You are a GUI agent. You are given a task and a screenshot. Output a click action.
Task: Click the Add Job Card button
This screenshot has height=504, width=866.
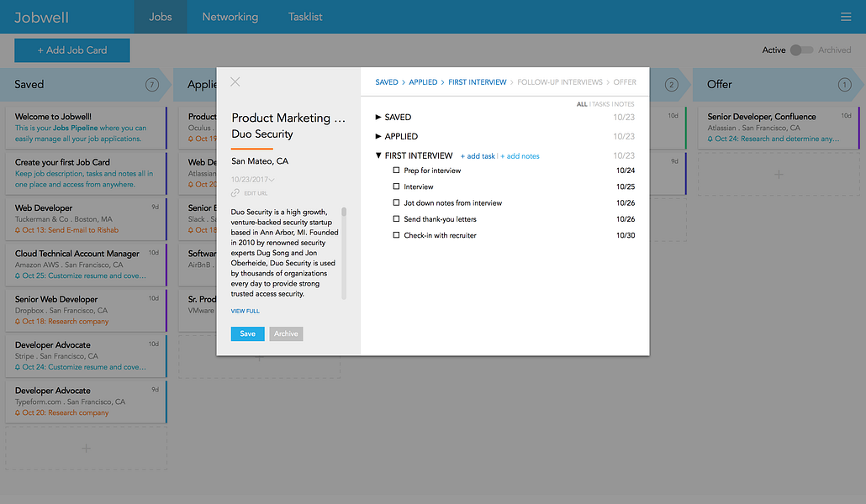pyautogui.click(x=72, y=50)
